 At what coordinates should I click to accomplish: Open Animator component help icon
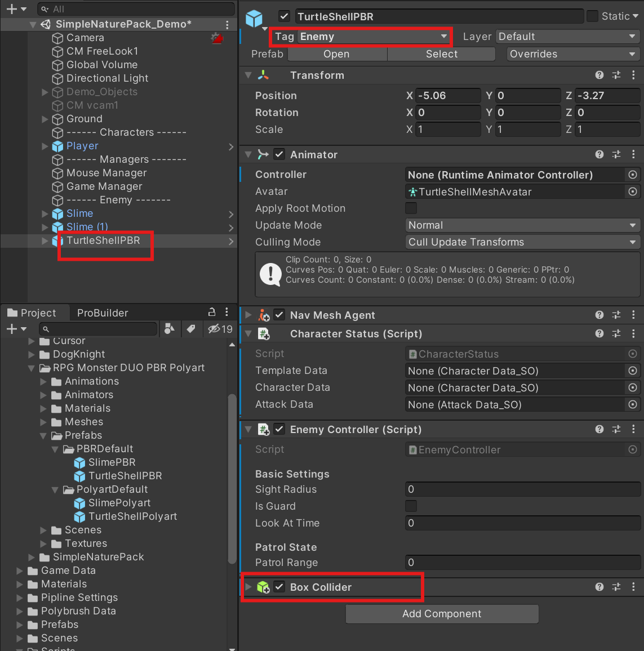click(x=599, y=154)
